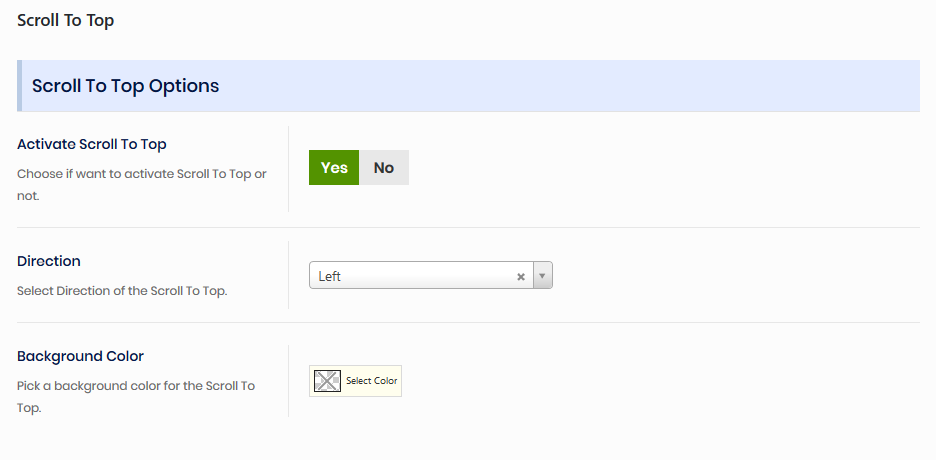The image size is (936, 460).
Task: Click empty header area right of Options title
Action: tap(600, 86)
